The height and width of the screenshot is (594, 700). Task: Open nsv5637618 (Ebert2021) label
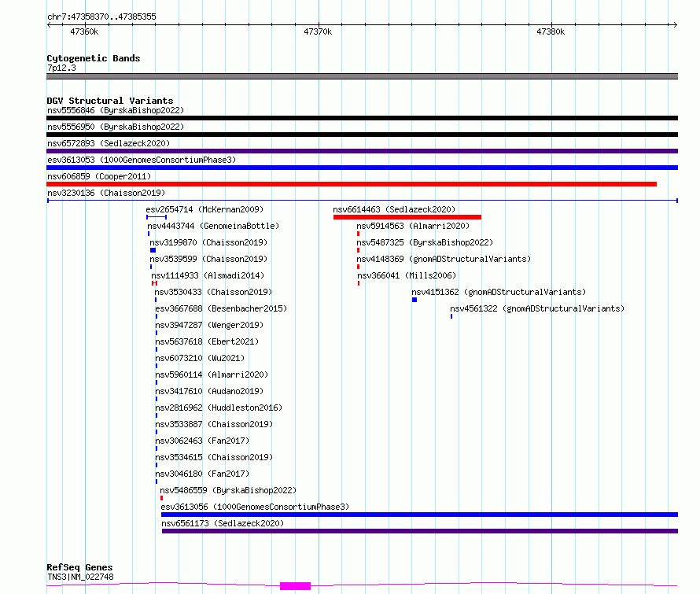[x=207, y=341]
